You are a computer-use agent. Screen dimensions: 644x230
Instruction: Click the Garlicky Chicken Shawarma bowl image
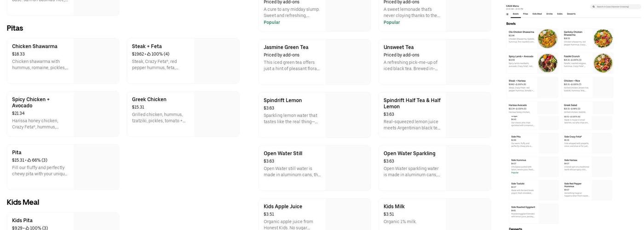pos(603,39)
